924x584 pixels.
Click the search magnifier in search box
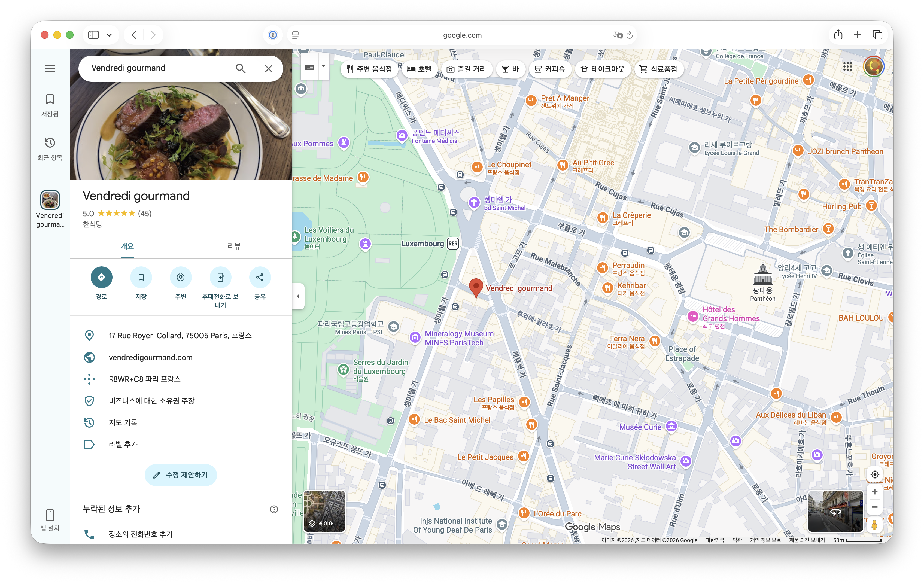[x=241, y=68]
